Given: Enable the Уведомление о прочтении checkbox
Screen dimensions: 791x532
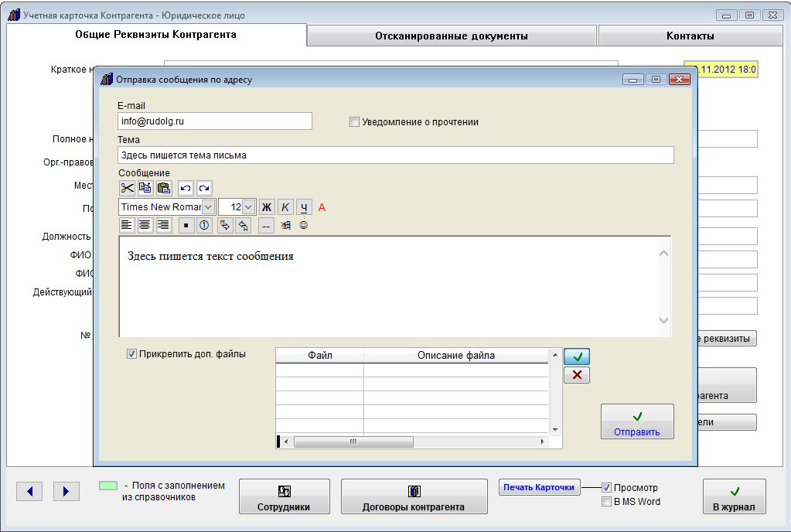Looking at the screenshot, I should coord(354,122).
